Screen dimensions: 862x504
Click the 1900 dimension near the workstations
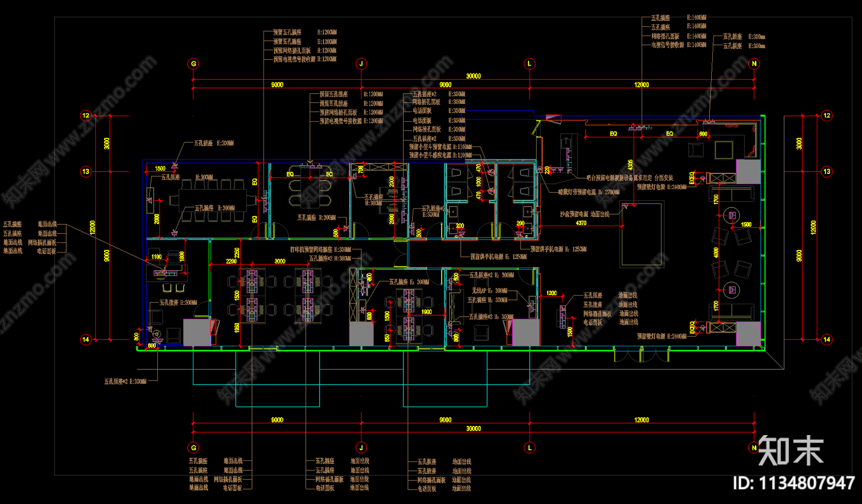click(426, 312)
